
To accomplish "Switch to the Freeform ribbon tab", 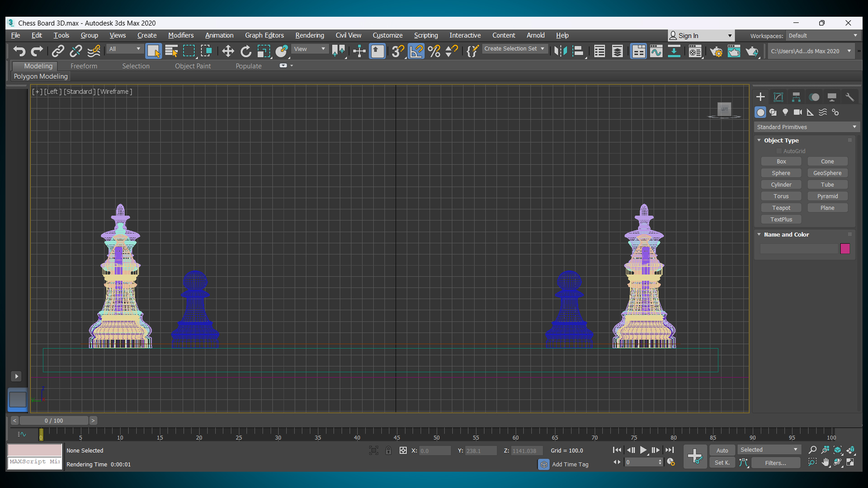I will tap(84, 66).
